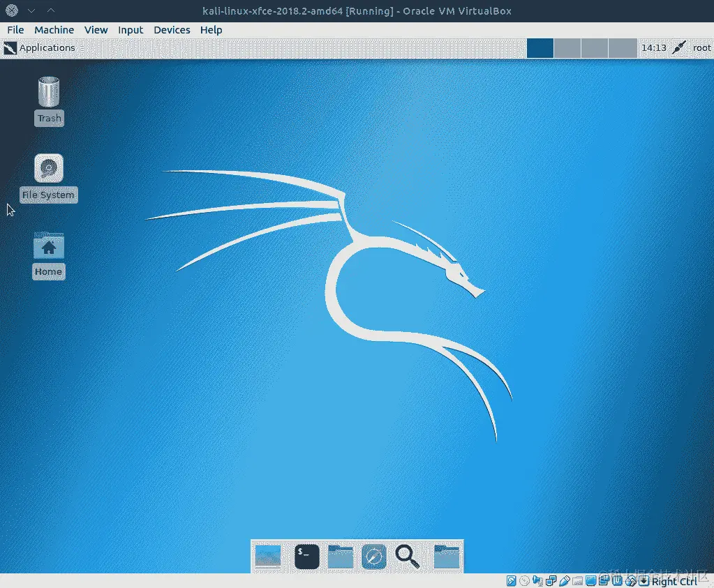This screenshot has height=588, width=714.
Task: Click the Home label text
Action: 48,272
